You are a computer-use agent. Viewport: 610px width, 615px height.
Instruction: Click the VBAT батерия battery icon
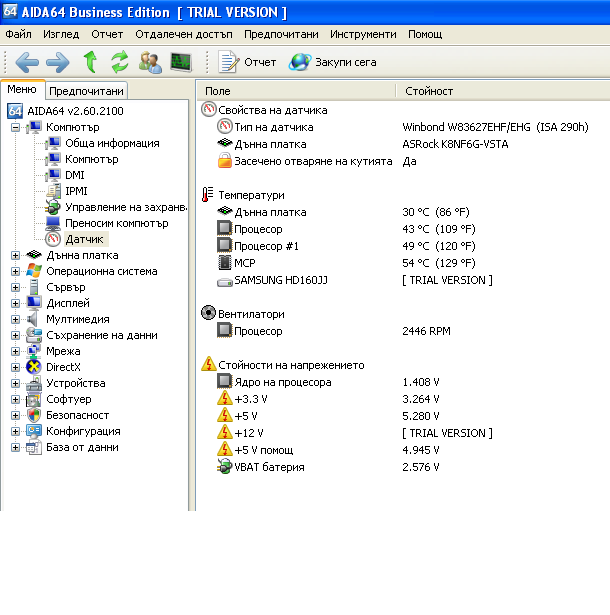224,466
